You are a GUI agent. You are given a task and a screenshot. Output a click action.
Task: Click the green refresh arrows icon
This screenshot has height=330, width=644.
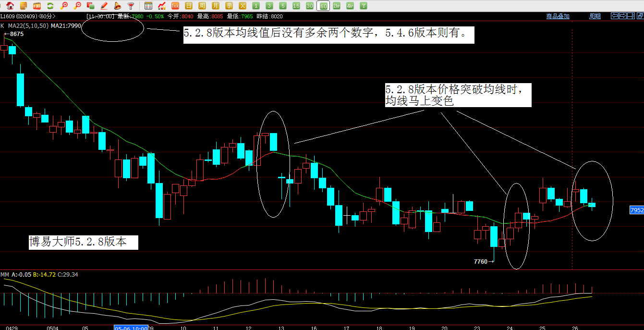(50, 6)
